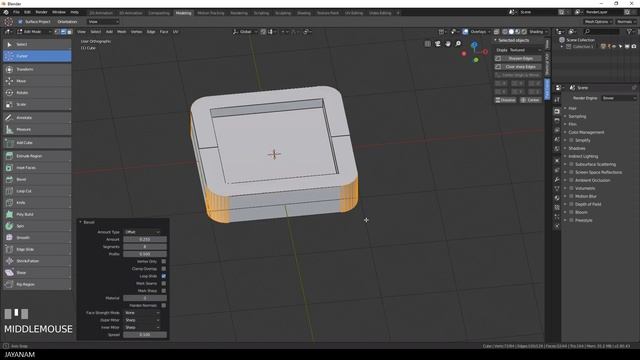Adjust the Spread value slider

pos(145,335)
